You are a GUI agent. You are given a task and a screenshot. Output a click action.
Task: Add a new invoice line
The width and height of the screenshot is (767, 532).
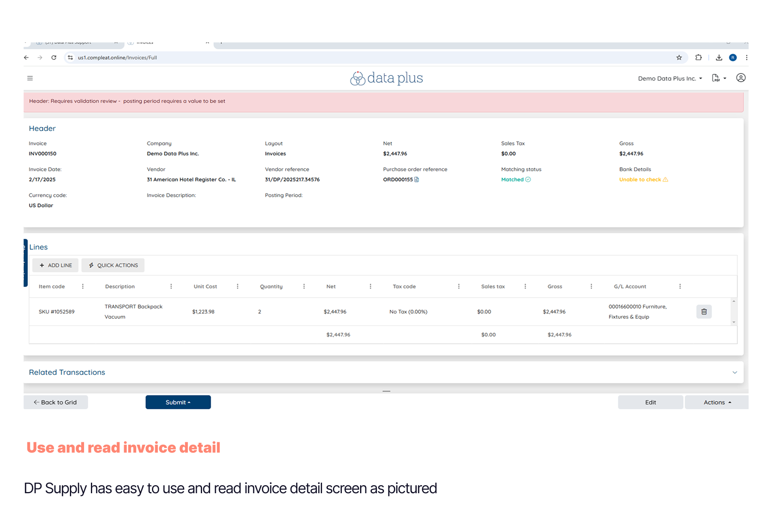coord(55,265)
